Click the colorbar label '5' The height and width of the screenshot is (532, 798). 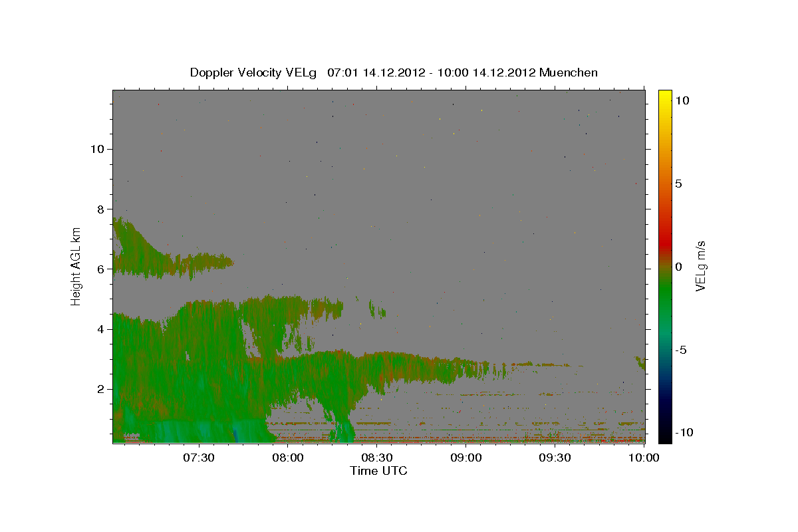tap(678, 184)
